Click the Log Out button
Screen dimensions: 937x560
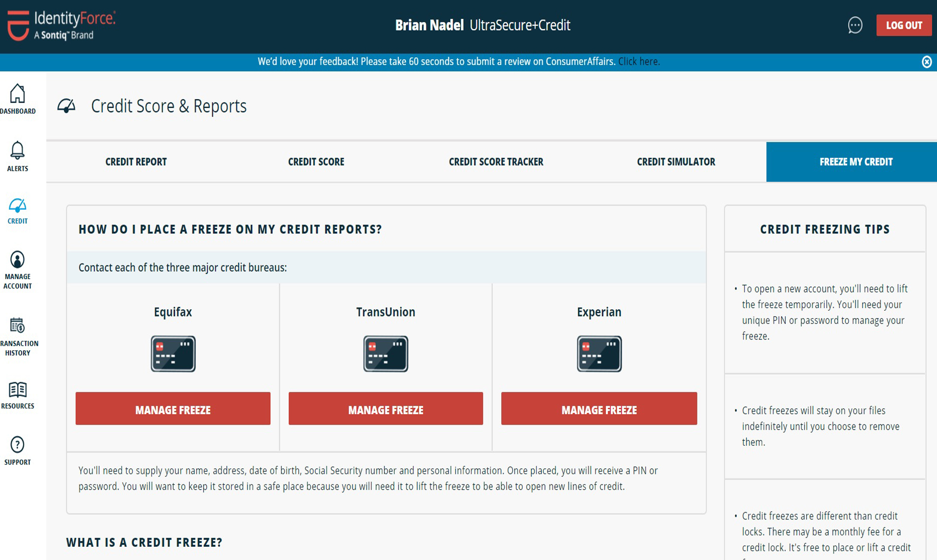(x=904, y=25)
